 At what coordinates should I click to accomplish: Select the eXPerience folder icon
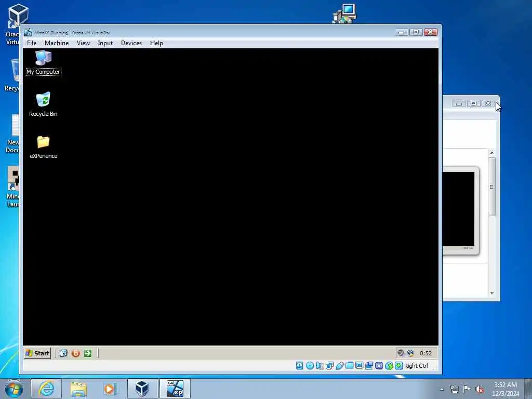click(44, 147)
